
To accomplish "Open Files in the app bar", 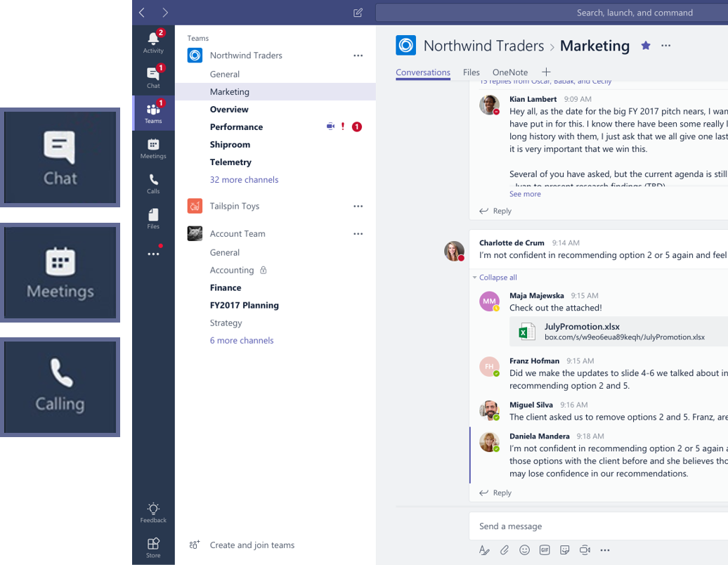I will point(153,219).
